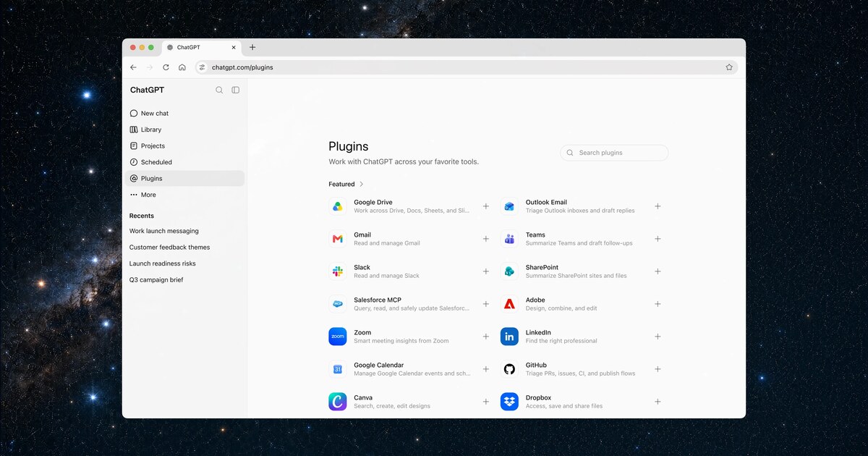Close the ChatGPT browser tab
The width and height of the screenshot is (868, 456).
[x=234, y=48]
